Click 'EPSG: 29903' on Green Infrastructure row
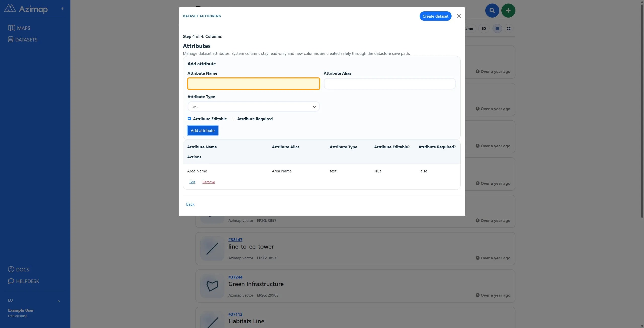644x328 pixels. coord(267,295)
